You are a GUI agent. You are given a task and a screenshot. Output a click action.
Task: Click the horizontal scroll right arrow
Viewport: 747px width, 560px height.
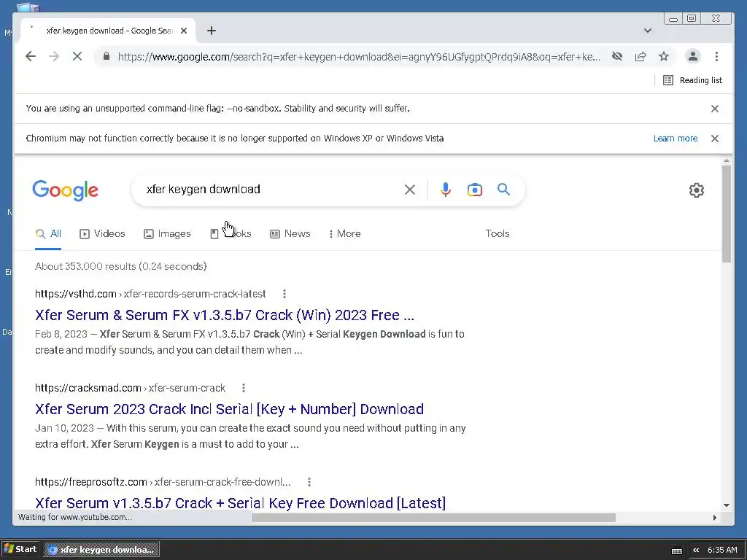(715, 518)
